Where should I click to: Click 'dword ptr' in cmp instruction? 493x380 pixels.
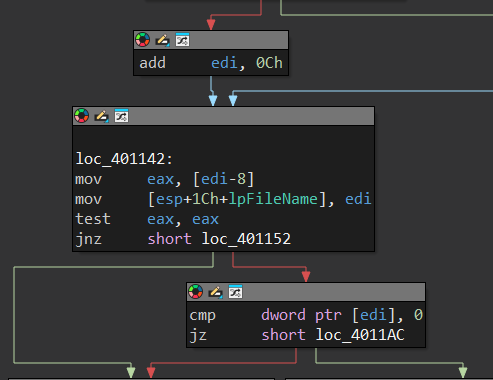301,315
